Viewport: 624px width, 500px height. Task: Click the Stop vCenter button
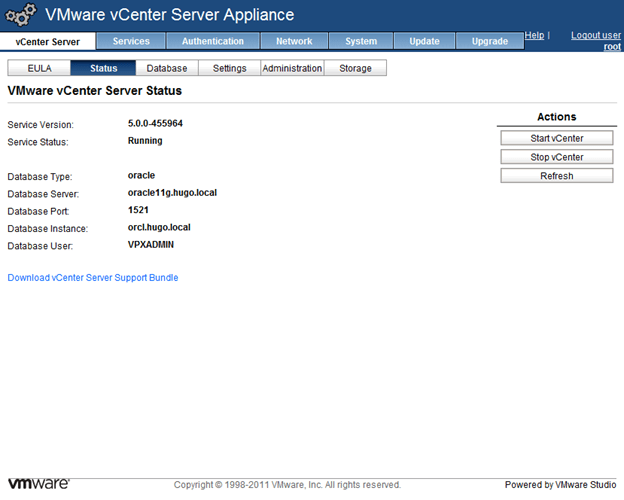(557, 157)
